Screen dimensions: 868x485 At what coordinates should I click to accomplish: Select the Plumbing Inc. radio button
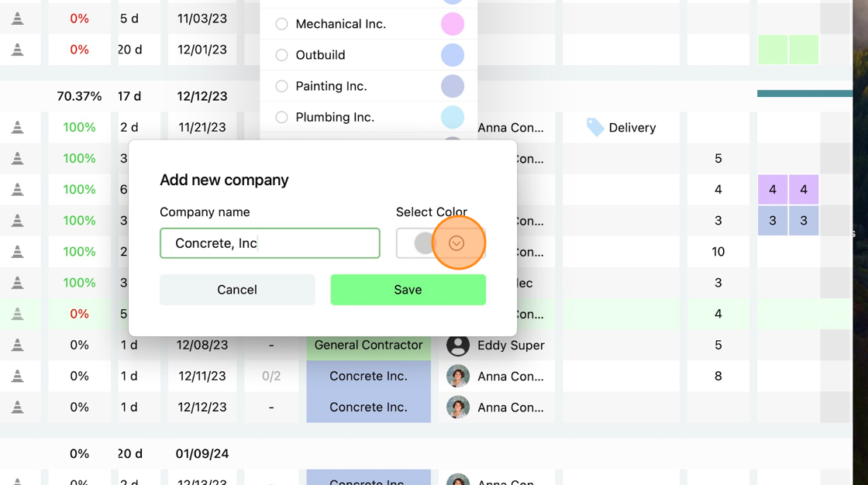tap(282, 117)
